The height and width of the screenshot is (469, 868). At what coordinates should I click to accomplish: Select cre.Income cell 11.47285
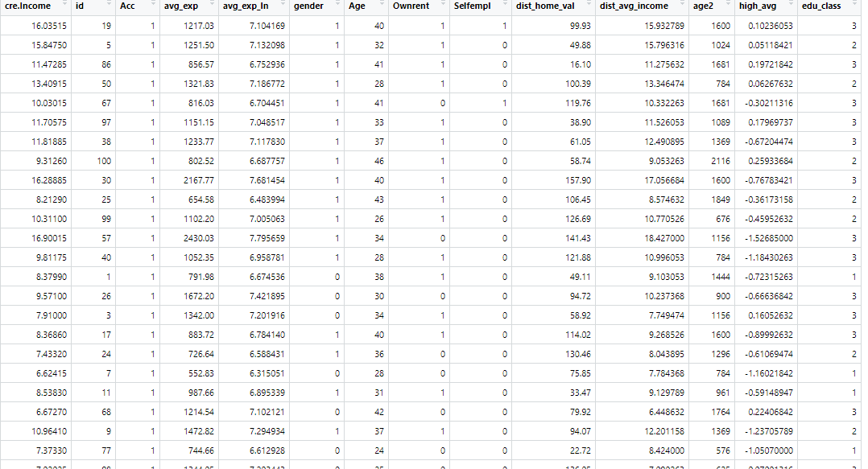click(x=35, y=64)
